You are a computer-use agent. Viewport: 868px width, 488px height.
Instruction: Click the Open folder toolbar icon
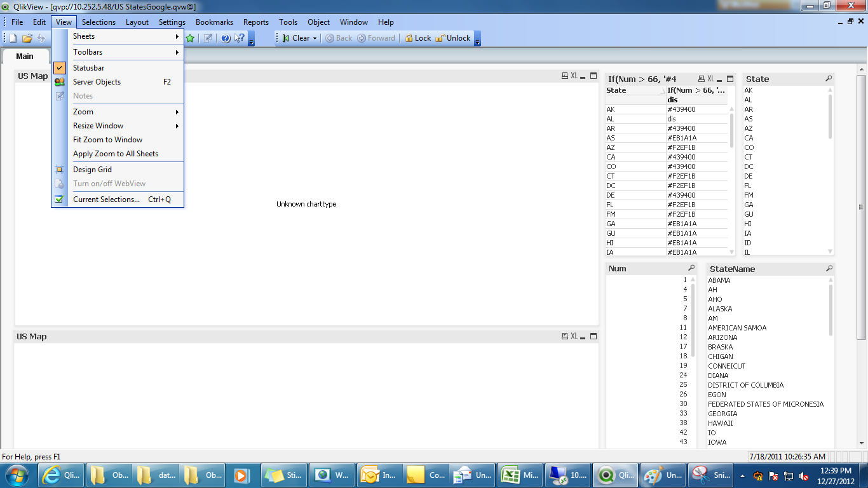(x=27, y=38)
